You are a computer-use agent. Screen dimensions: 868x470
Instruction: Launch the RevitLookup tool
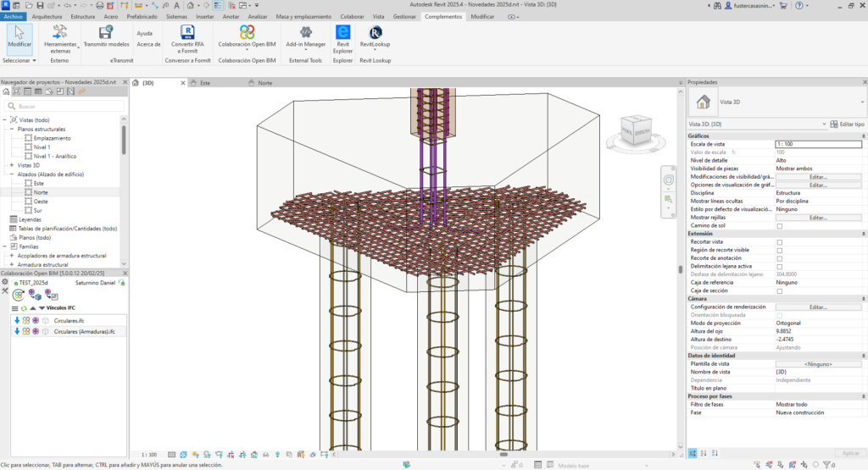click(x=375, y=32)
